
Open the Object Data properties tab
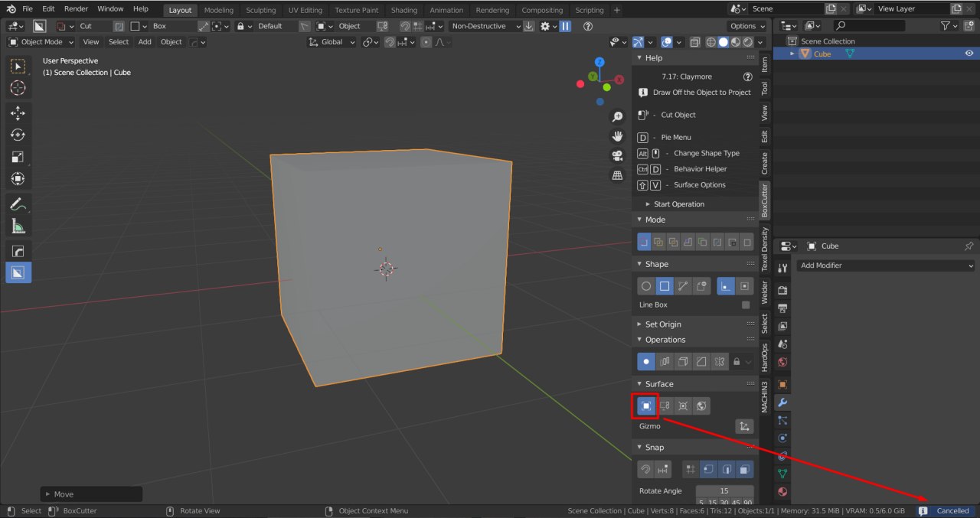(782, 474)
